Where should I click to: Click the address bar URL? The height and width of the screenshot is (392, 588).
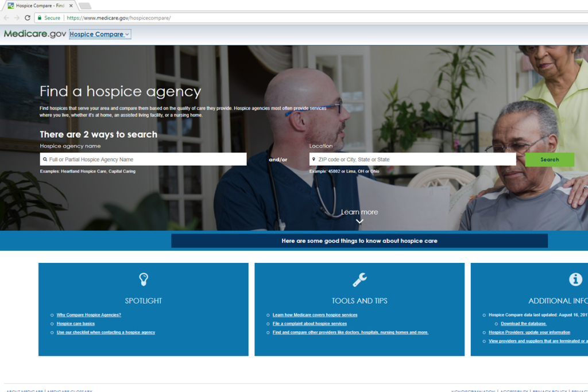[118, 18]
